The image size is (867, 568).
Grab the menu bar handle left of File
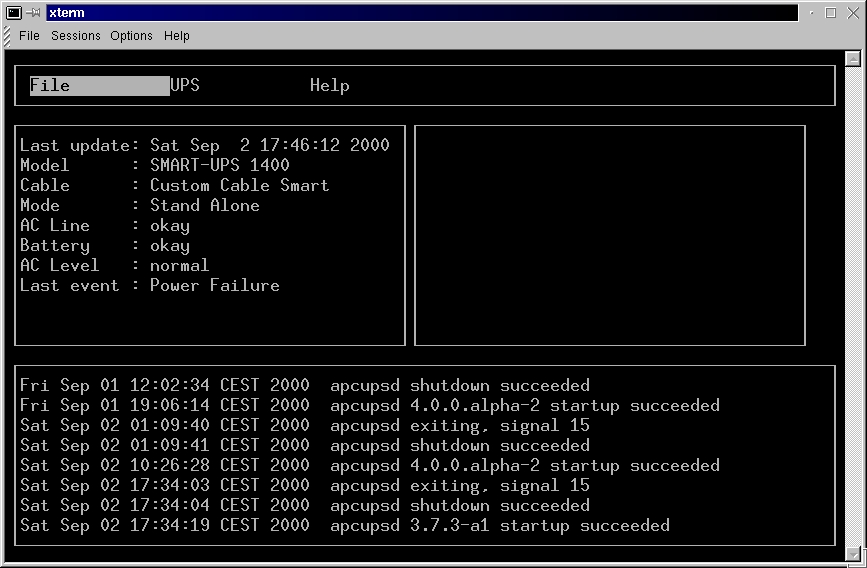tap(9, 36)
